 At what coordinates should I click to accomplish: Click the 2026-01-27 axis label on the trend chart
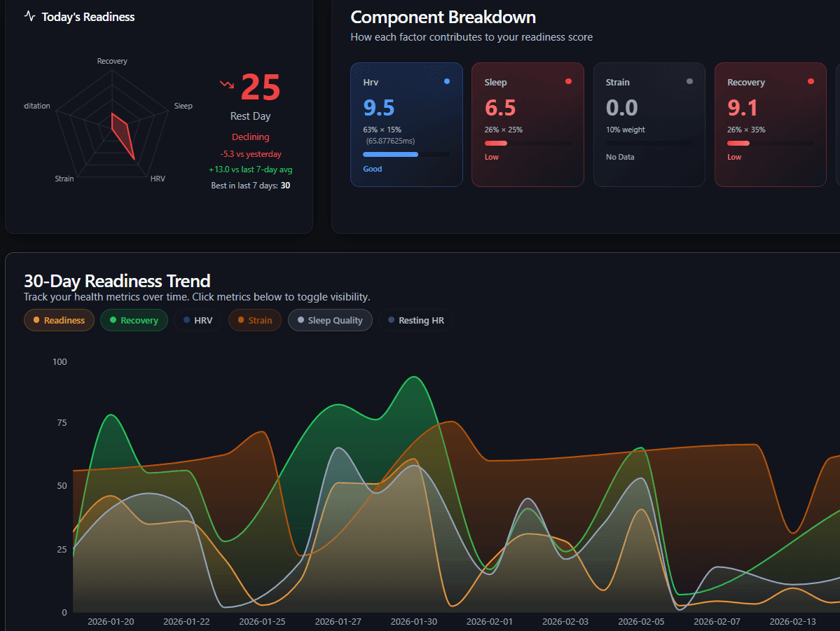tap(338, 622)
